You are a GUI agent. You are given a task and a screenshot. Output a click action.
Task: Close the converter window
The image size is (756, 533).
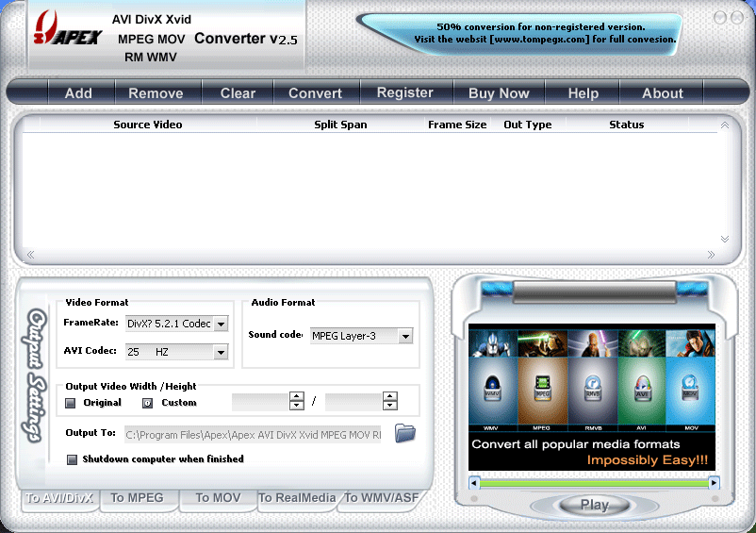737,18
